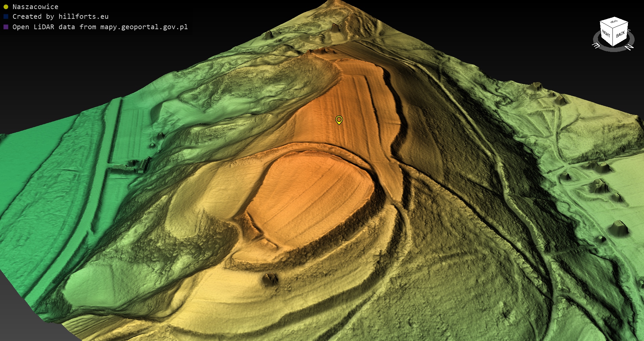Viewport: 644px width, 341px height.
Task: Open the 'Created by hillforts.eu' link
Action: [x=60, y=16]
